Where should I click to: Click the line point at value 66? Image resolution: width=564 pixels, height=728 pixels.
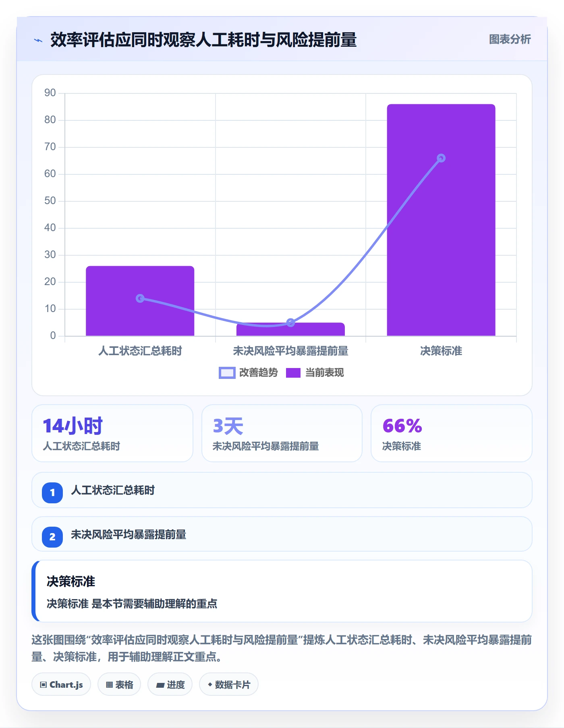click(x=441, y=158)
